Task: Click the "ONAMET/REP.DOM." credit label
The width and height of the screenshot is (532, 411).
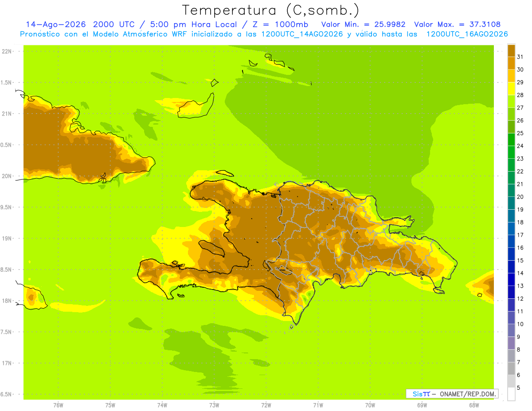Action: [468, 394]
